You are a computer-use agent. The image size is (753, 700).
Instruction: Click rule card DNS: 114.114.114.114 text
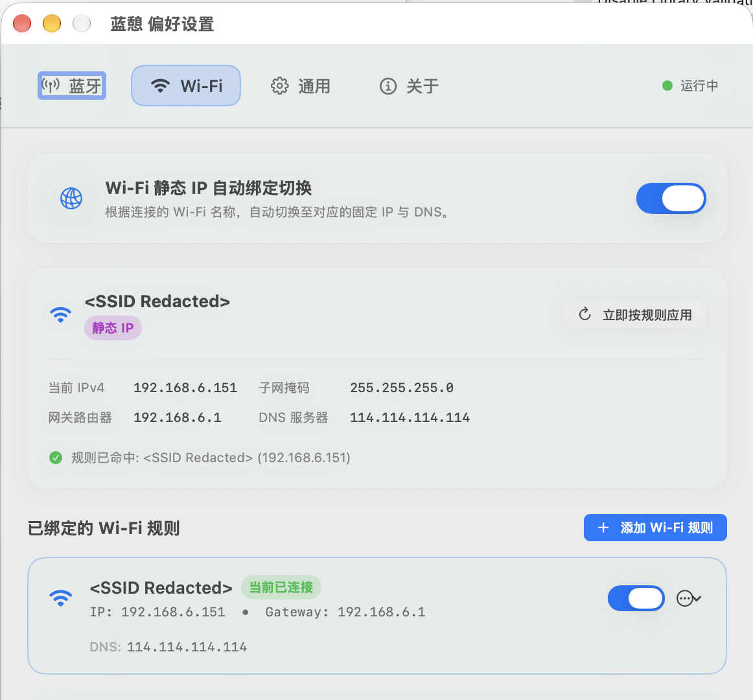pyautogui.click(x=168, y=647)
